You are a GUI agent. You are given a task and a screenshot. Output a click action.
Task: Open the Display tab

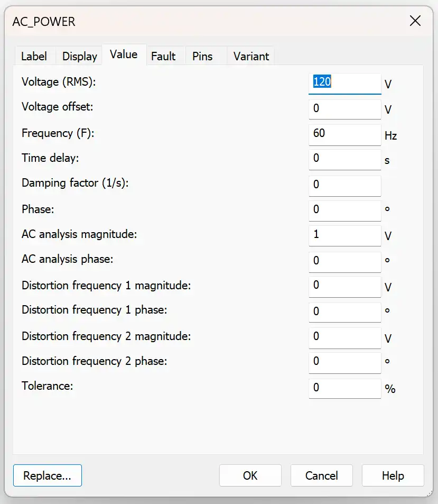pos(80,56)
